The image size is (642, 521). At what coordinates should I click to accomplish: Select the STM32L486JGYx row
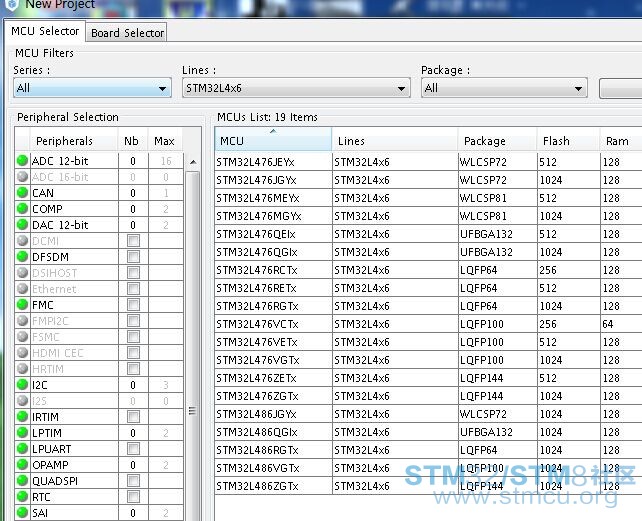pos(428,414)
